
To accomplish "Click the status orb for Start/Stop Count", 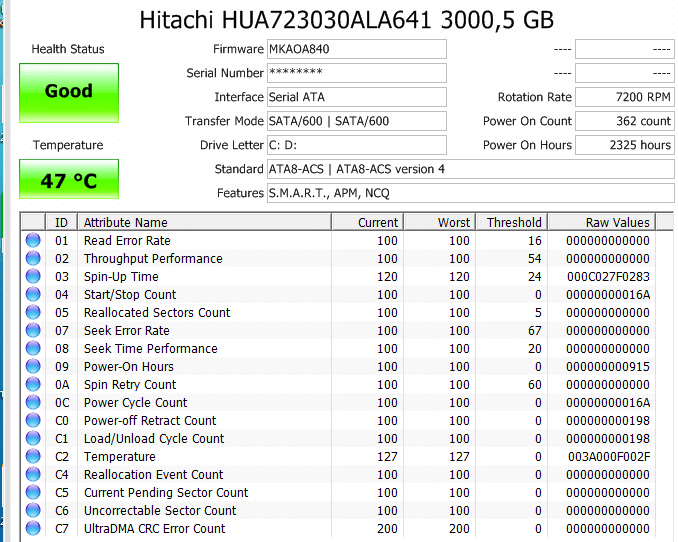I will tap(33, 294).
